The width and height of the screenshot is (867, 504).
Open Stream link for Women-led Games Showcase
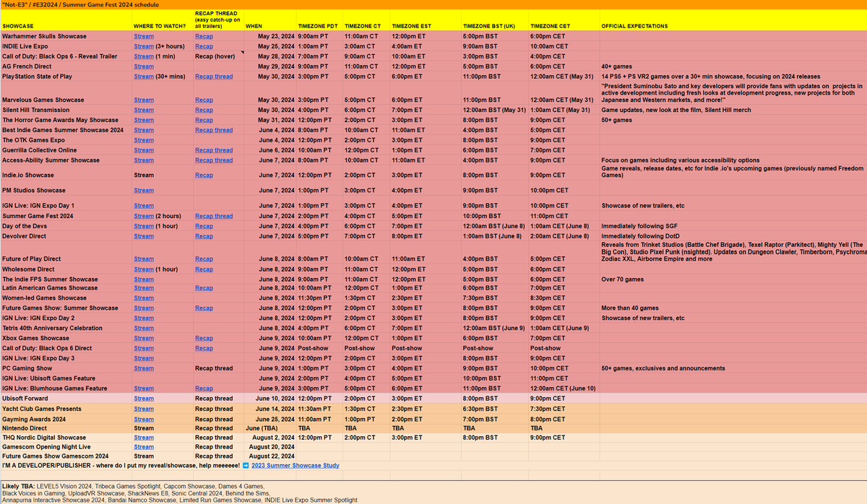tap(144, 297)
